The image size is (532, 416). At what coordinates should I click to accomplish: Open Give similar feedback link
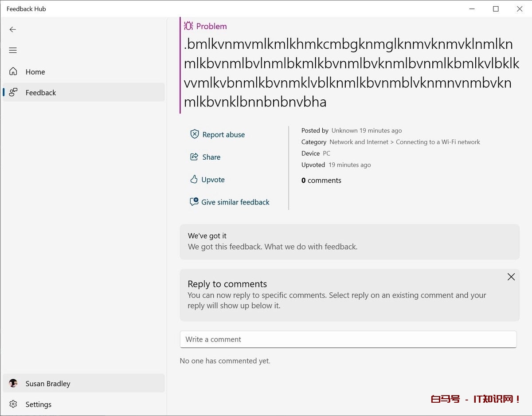(235, 202)
